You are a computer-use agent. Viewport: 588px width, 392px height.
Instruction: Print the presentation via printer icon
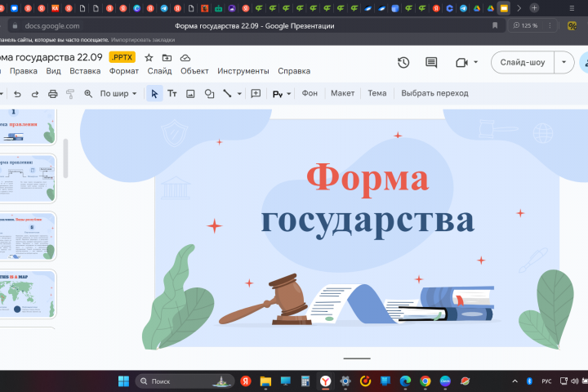pos(52,94)
